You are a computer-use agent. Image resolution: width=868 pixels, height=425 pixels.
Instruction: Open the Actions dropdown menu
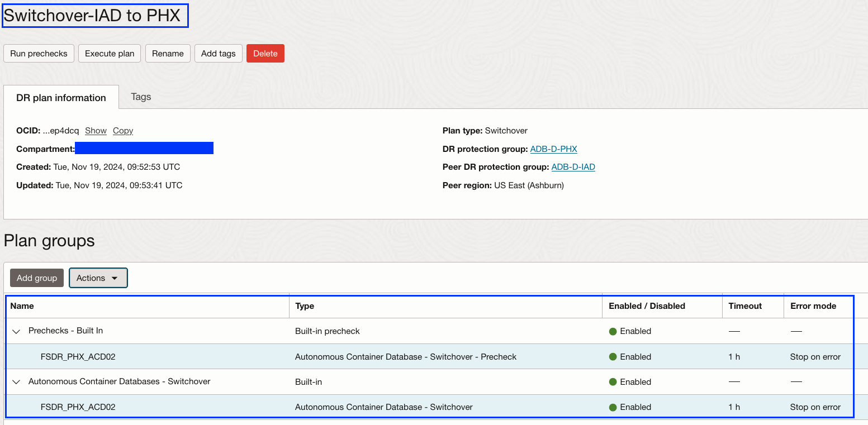tap(98, 278)
